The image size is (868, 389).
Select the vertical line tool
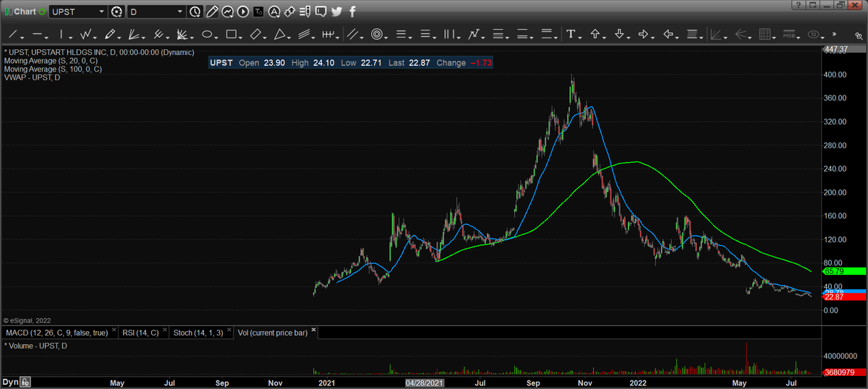[61, 34]
